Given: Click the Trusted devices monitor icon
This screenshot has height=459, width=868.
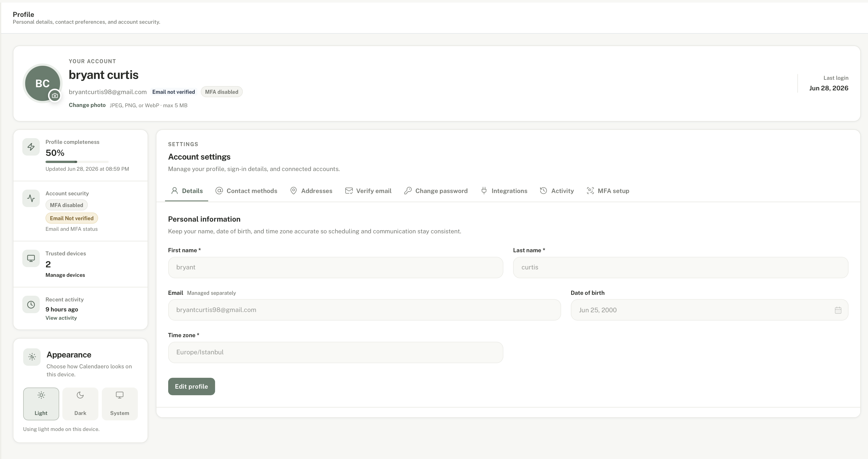Looking at the screenshot, I should [x=31, y=259].
